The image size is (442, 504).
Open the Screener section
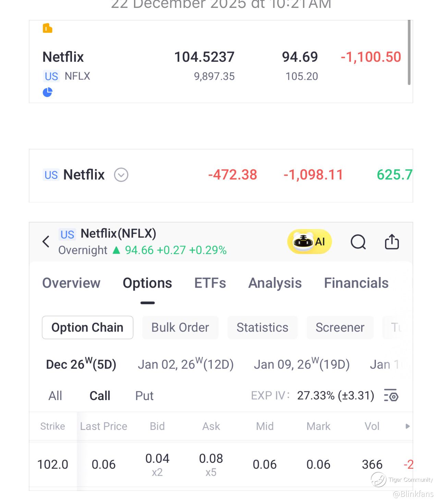pos(340,327)
